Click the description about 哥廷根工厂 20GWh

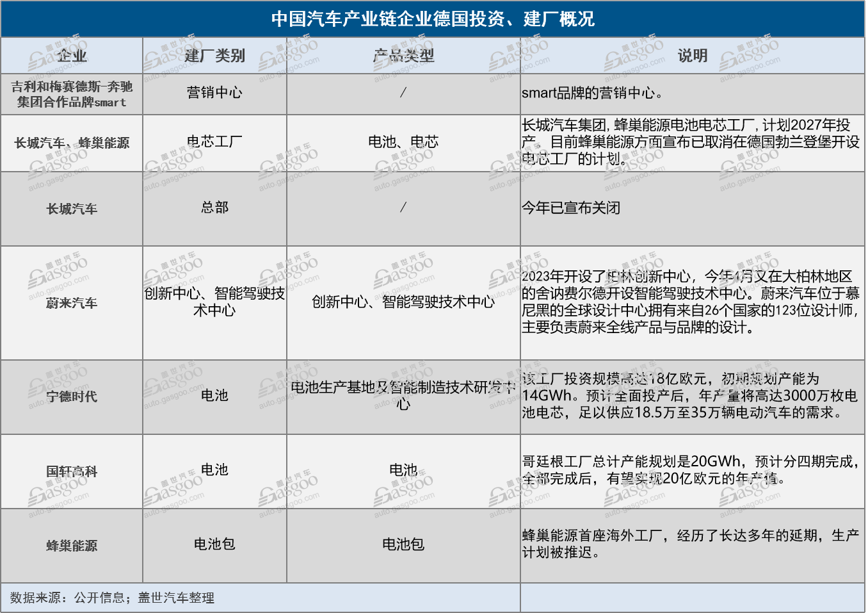[693, 470]
